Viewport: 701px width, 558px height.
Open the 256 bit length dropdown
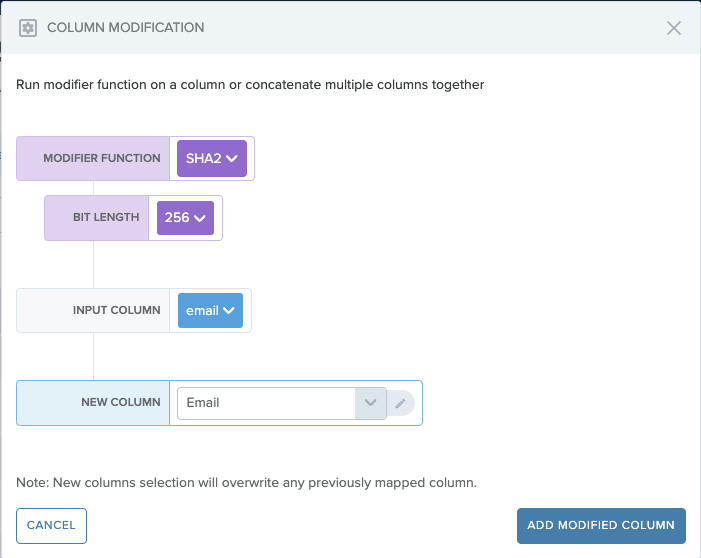coord(185,218)
